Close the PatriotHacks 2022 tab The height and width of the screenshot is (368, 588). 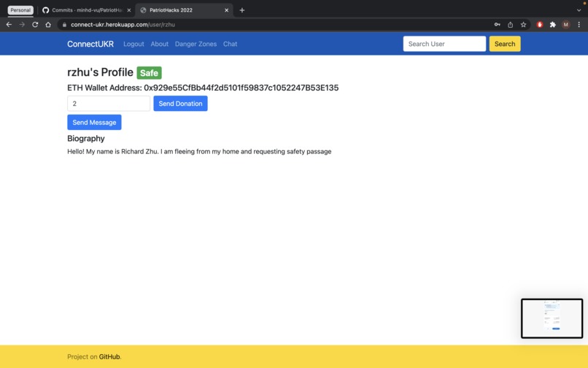226,10
